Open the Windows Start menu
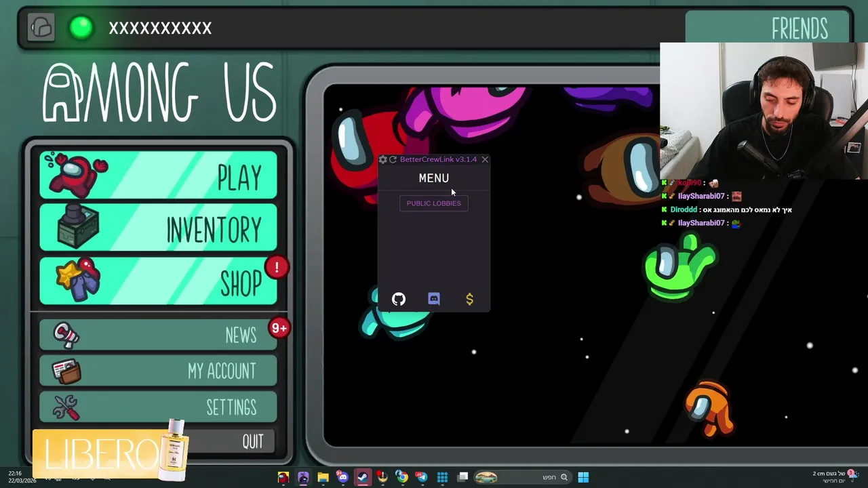This screenshot has height=488, width=868. (x=583, y=477)
